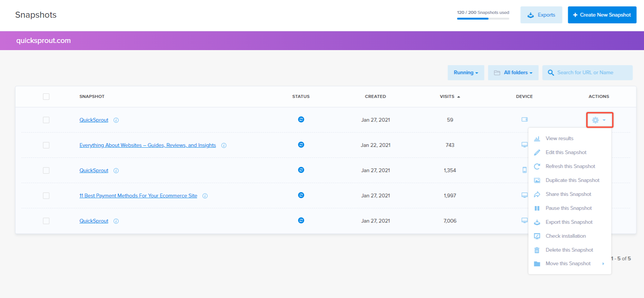This screenshot has width=644, height=298.
Task: Click the circular Refresh icon in menu
Action: tap(537, 167)
